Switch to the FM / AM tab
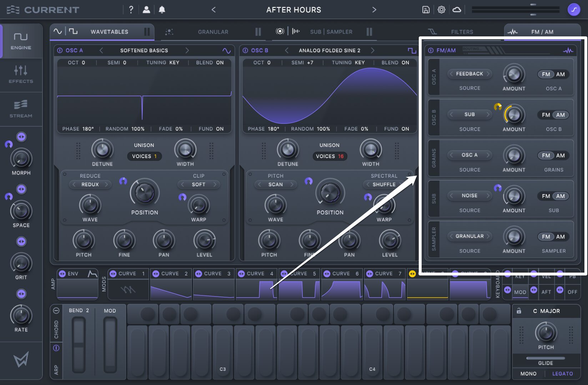Screen dimensions: 588x385 (x=542, y=32)
